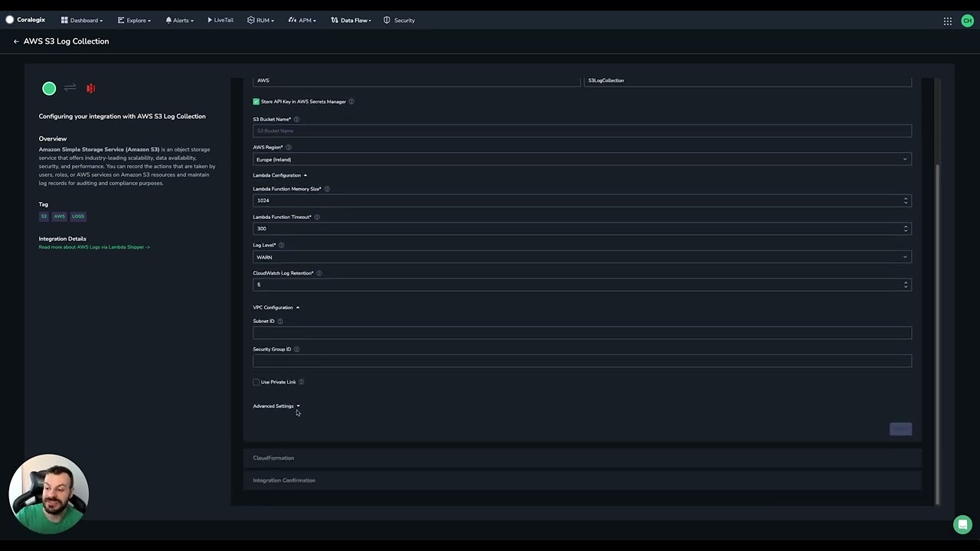The width and height of the screenshot is (980, 551).
Task: Expand the Advanced Settings section
Action: pos(276,406)
